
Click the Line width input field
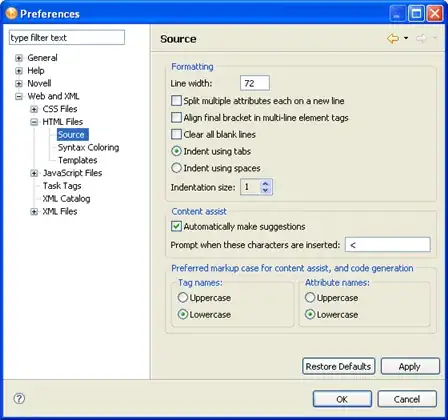[x=255, y=83]
